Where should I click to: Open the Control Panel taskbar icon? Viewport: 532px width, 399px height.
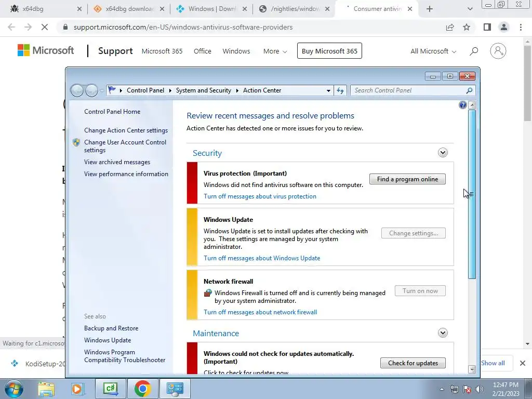(x=175, y=389)
